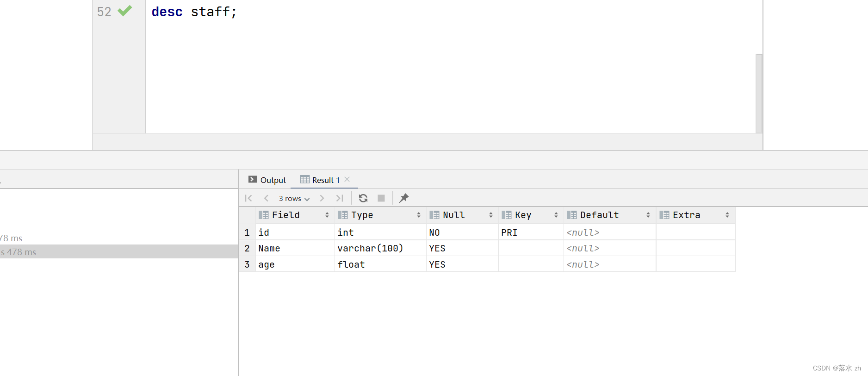Stop the running query
Screen dimensions: 868x376
[381, 198]
